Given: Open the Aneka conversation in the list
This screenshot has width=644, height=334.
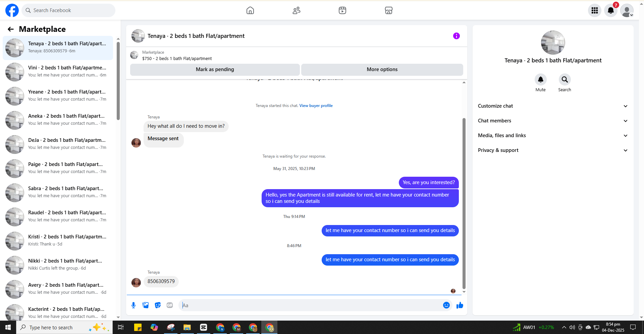Looking at the screenshot, I should click(x=58, y=120).
